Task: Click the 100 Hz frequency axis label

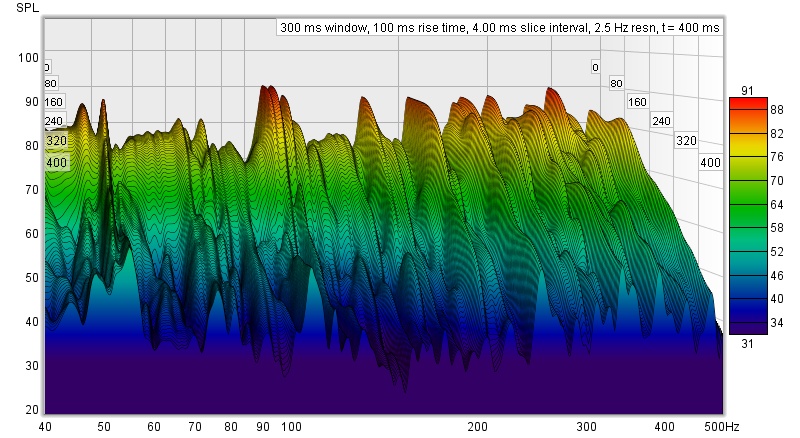Action: tap(291, 427)
